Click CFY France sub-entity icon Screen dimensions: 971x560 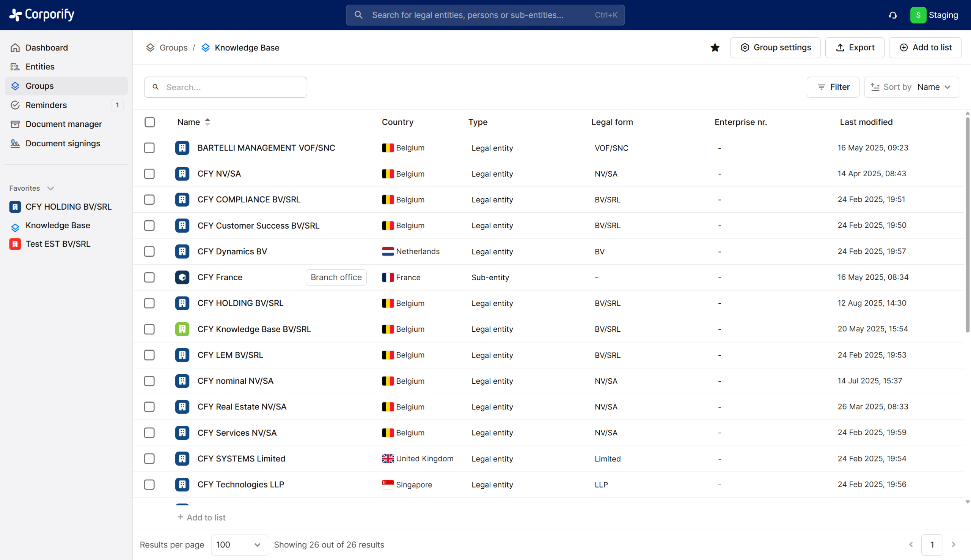[182, 277]
